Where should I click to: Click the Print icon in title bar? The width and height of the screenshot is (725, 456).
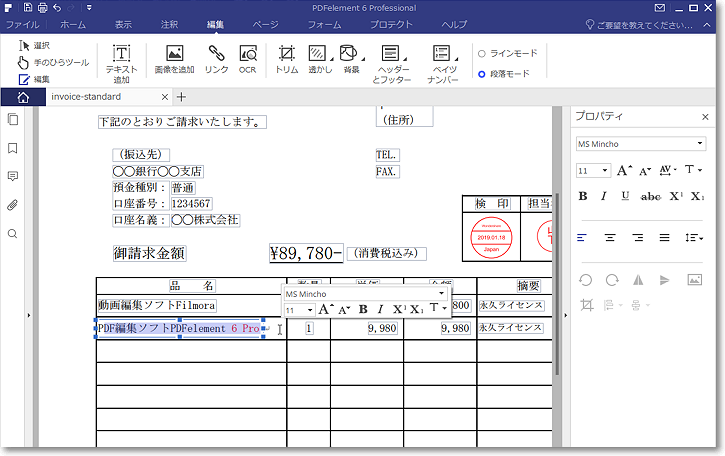(42, 7)
